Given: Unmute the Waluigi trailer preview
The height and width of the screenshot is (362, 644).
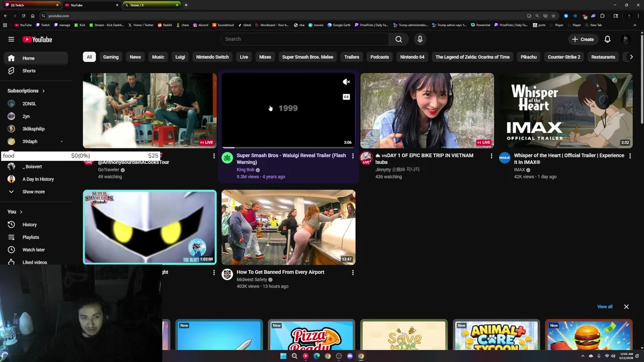Looking at the screenshot, I should pos(346,82).
